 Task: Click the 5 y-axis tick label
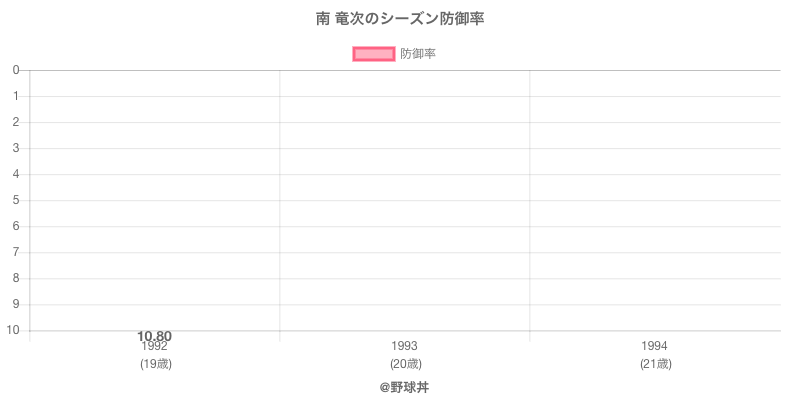click(17, 200)
